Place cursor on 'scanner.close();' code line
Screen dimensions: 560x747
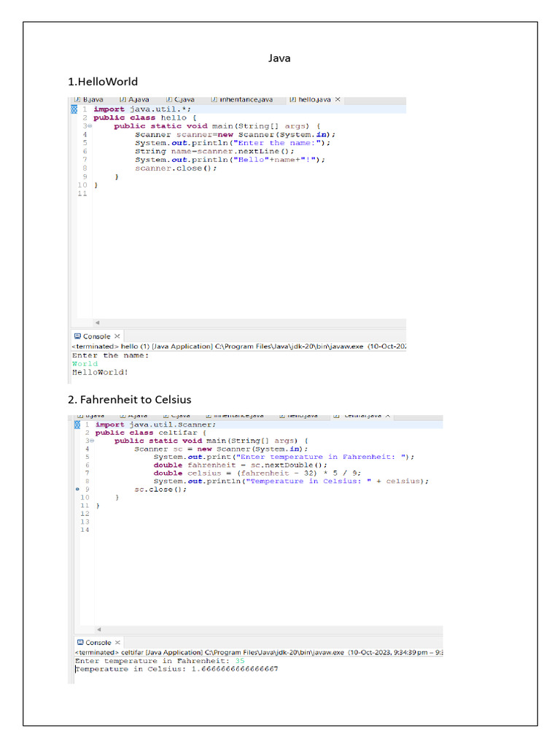point(176,169)
